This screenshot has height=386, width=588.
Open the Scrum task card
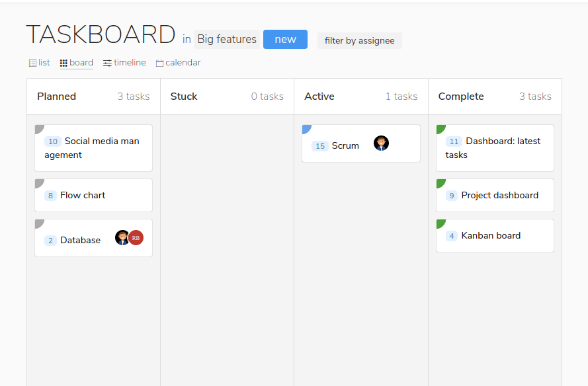[360, 143]
